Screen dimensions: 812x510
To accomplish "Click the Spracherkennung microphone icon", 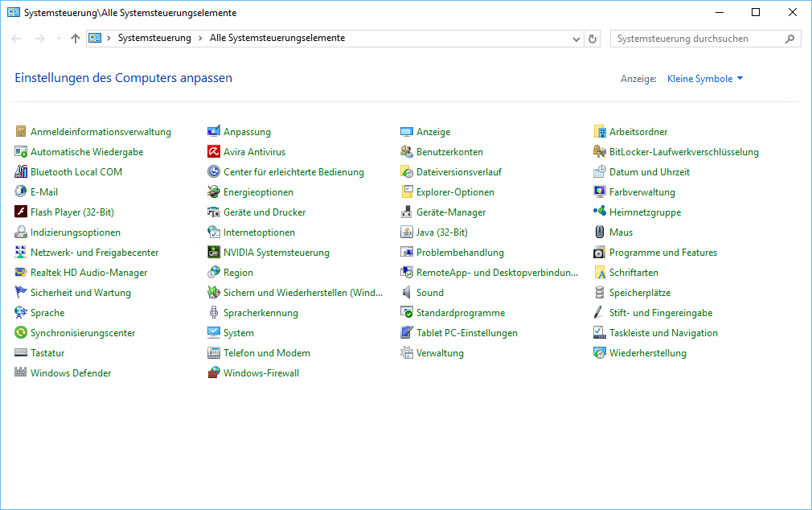I will (213, 313).
